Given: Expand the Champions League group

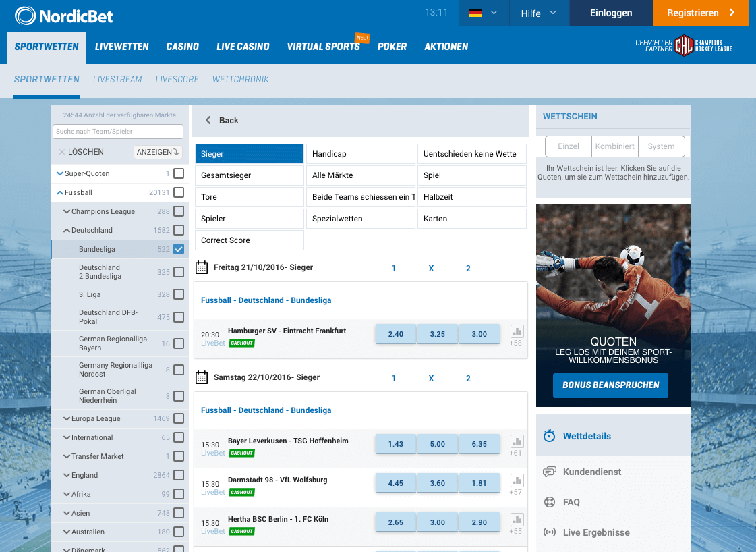Looking at the screenshot, I should (x=67, y=211).
